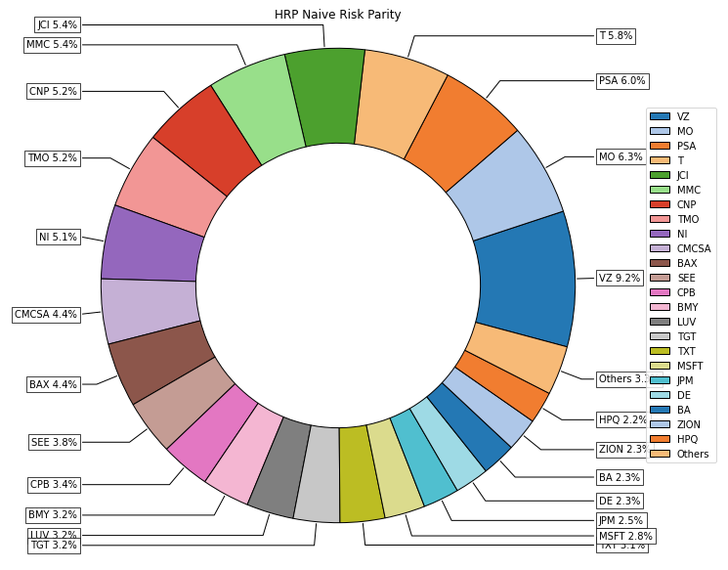Select the CPB 3.4% callout label

click(54, 485)
